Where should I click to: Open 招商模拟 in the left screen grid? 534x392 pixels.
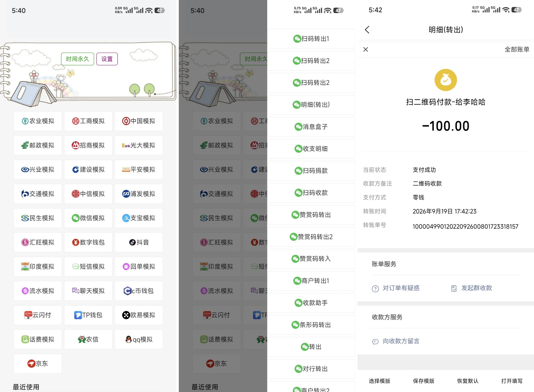point(88,145)
